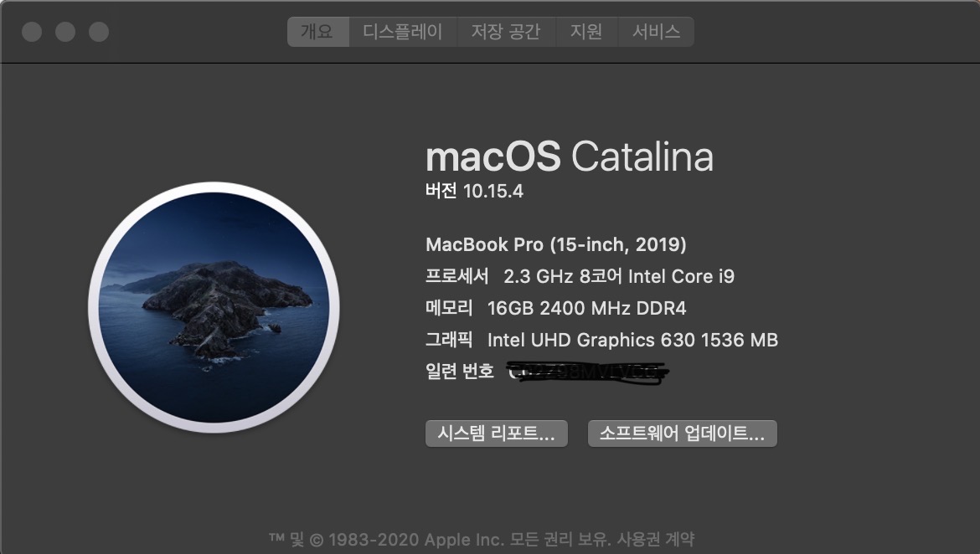Click the MacBook Pro (15-inch, 2019) label
This screenshot has width=980, height=554.
556,245
